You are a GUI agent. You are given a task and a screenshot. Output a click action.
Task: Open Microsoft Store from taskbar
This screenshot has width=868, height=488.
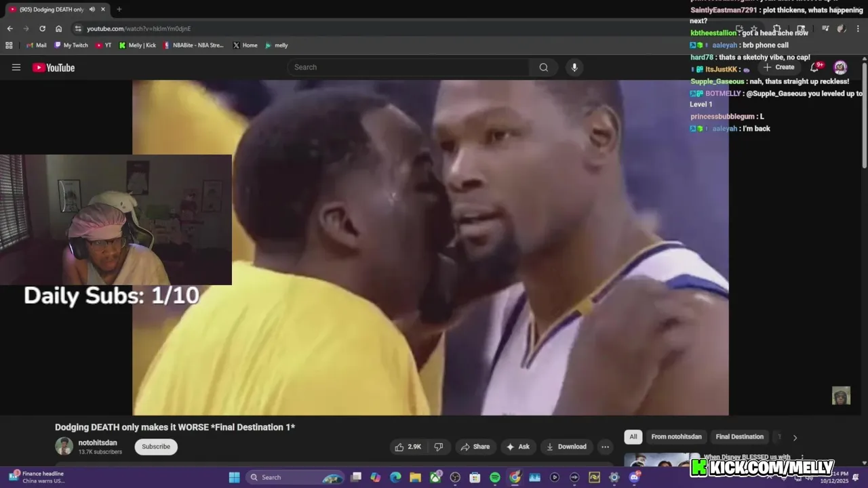(475, 477)
